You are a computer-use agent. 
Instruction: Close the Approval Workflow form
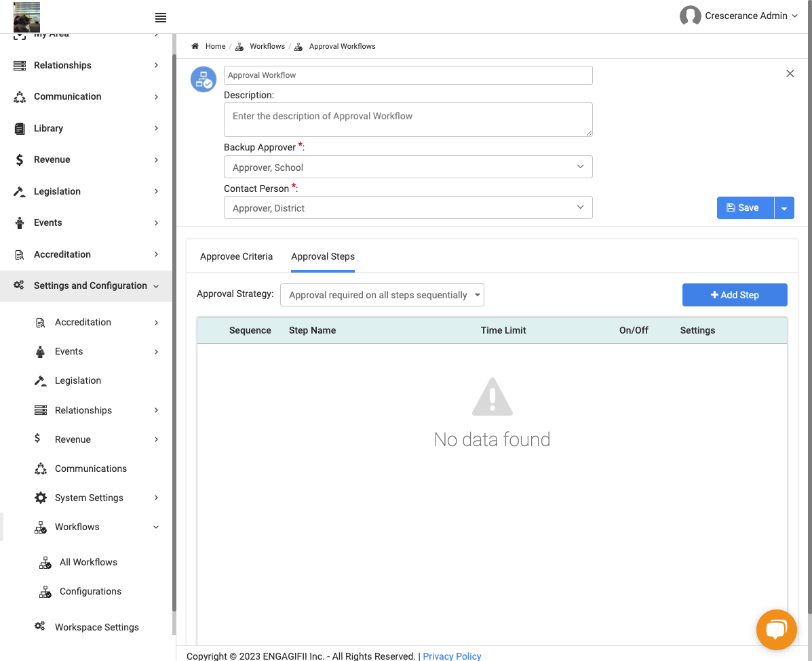(790, 73)
